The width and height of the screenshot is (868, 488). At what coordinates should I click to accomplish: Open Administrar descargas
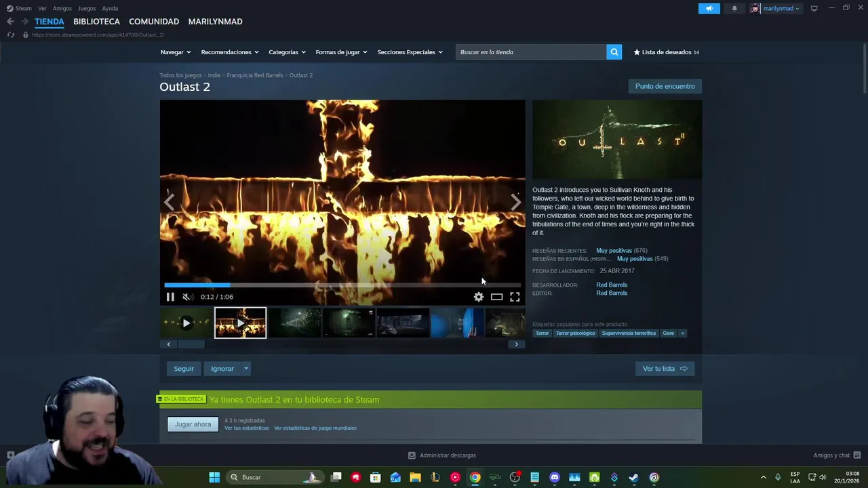tap(442, 455)
